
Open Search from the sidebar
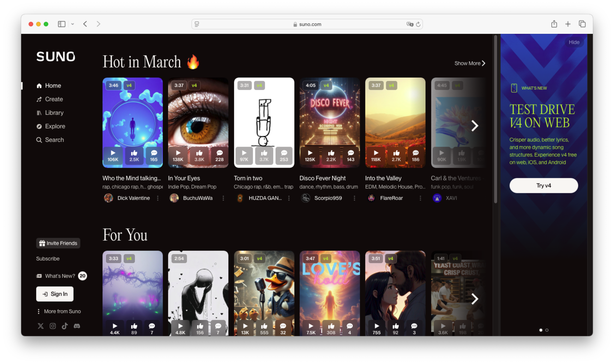(50, 140)
